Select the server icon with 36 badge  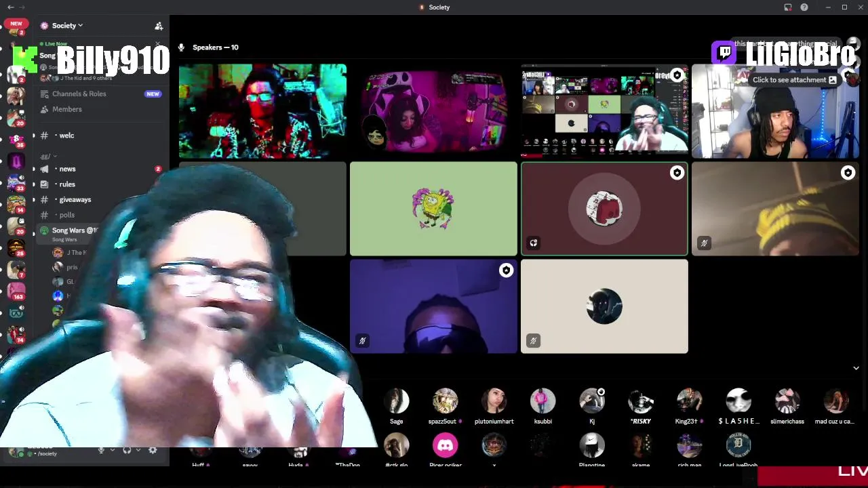click(x=16, y=139)
